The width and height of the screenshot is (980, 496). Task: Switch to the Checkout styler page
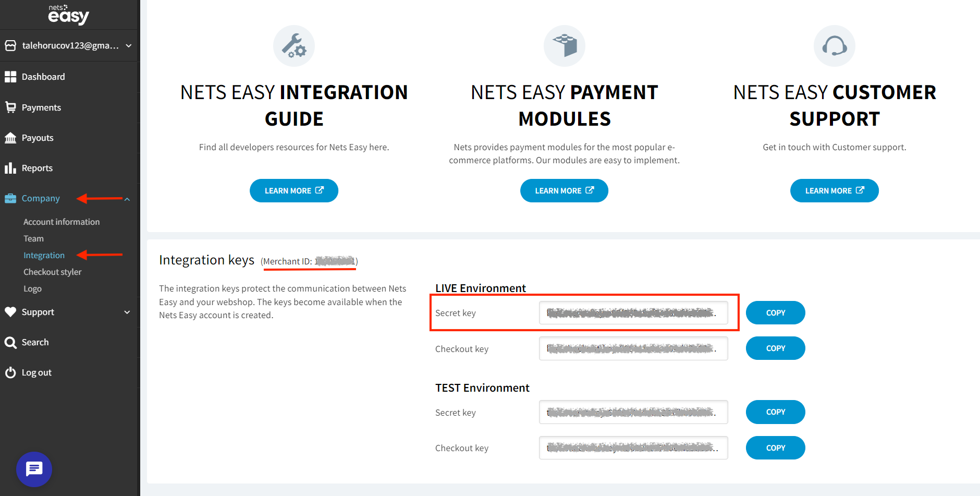[x=52, y=271]
